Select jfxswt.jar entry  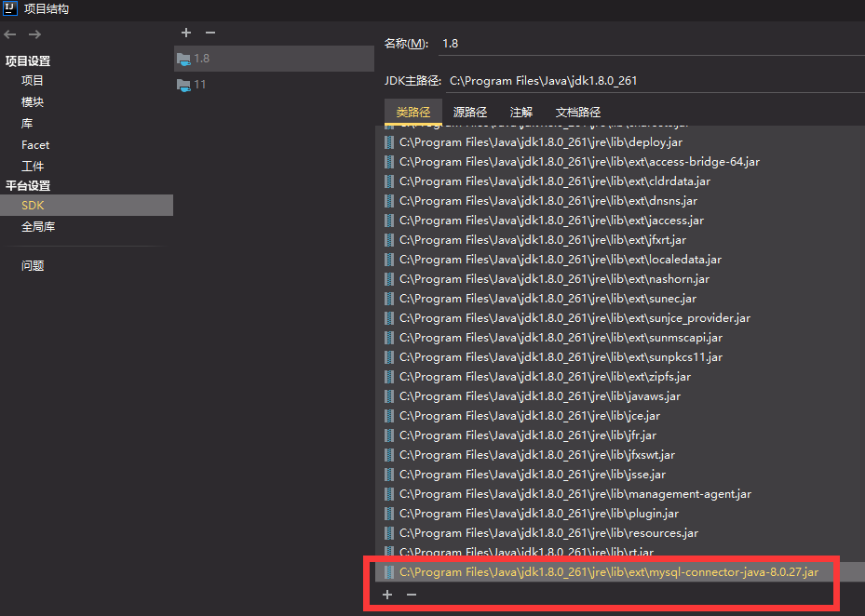point(620,455)
